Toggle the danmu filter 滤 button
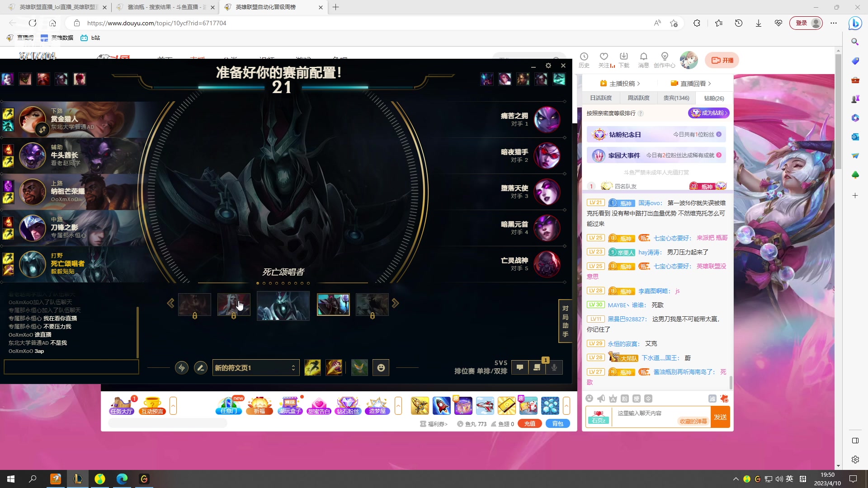This screenshot has width=868, height=488. [x=712, y=399]
